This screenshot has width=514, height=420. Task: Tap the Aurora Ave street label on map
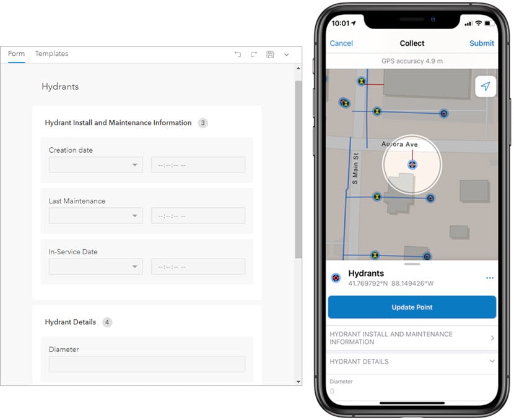pos(399,144)
